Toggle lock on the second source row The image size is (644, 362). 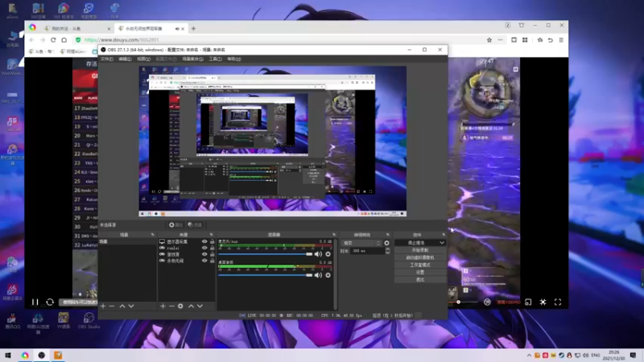pos(212,248)
